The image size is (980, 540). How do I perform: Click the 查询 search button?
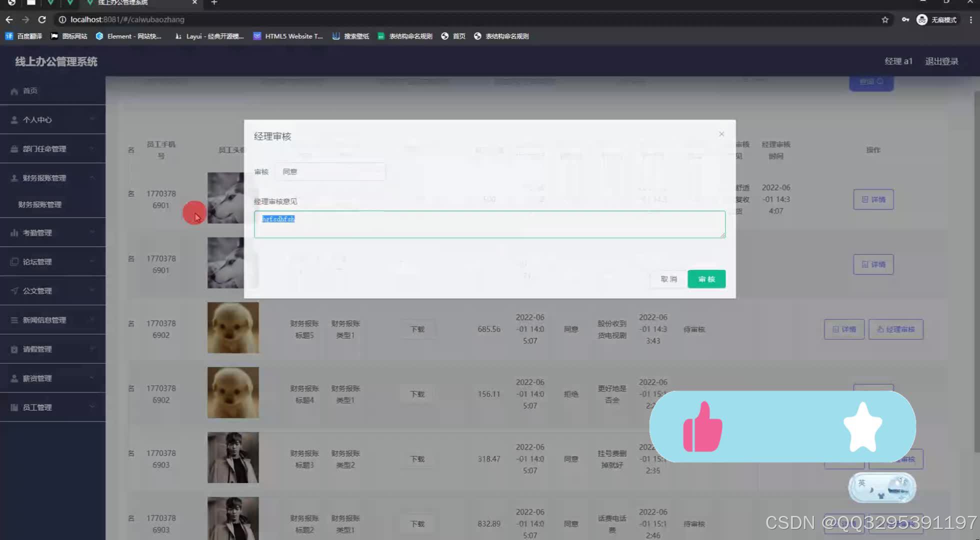(871, 82)
